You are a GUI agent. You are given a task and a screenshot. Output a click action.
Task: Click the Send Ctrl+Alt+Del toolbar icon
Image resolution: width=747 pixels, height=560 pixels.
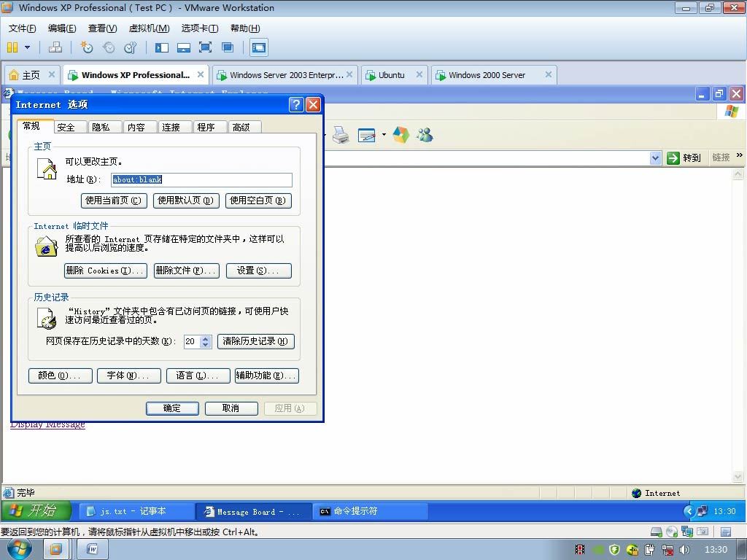click(x=55, y=47)
